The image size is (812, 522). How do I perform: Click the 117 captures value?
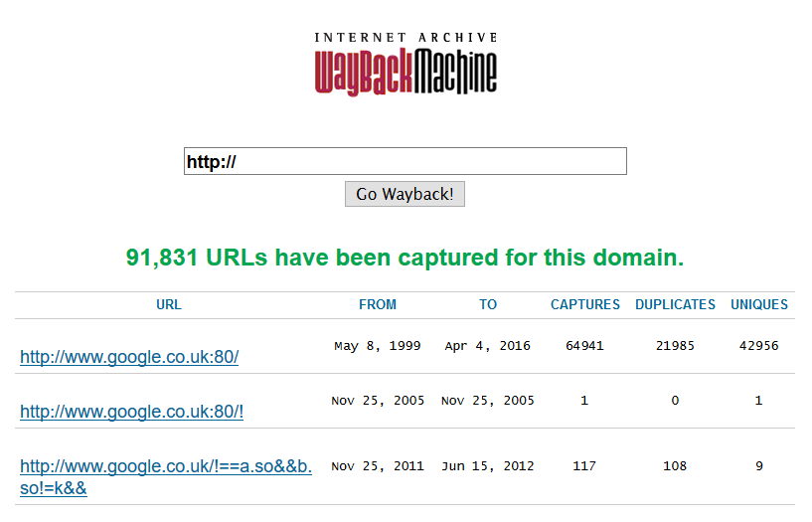coord(584,466)
